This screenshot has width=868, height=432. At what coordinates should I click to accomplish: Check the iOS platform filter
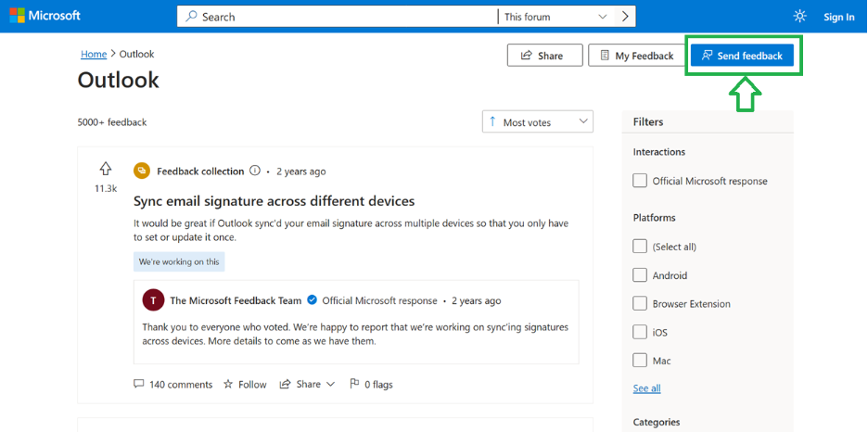[x=640, y=333]
